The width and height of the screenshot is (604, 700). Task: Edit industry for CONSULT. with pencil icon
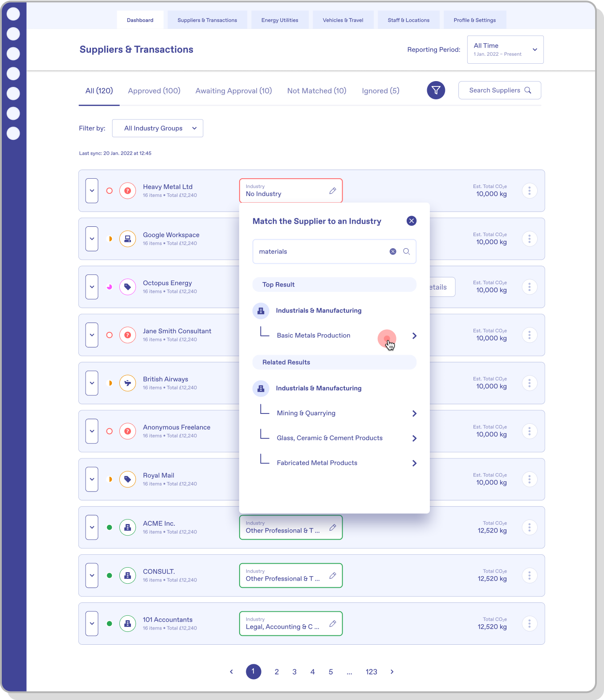pyautogui.click(x=332, y=576)
